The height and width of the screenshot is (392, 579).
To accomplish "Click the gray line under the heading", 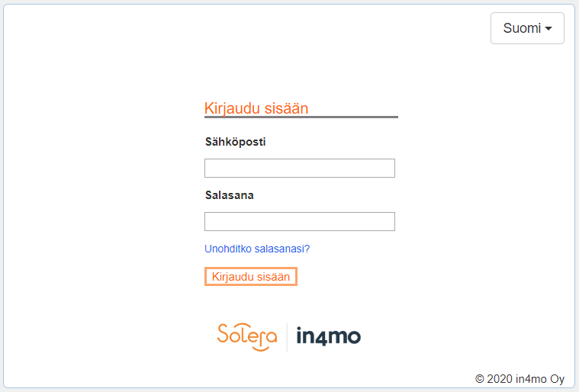I will click(x=301, y=117).
